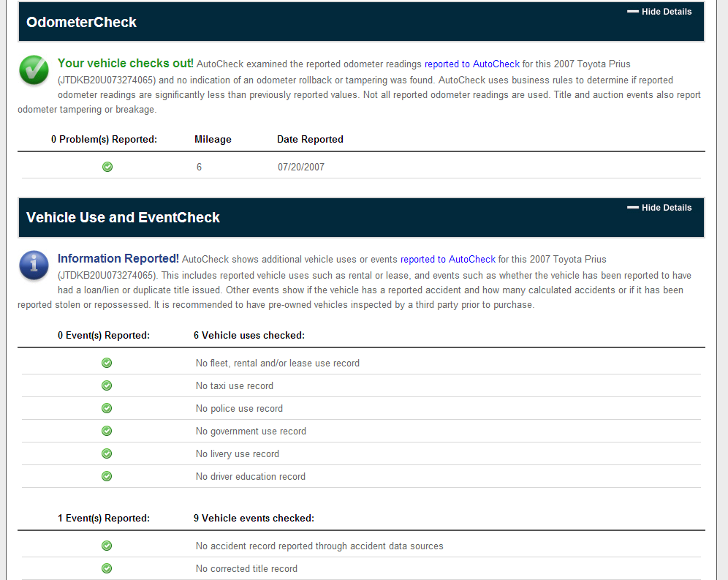Click the 6 Vehicle uses checked header
728x580 pixels.
pos(249,336)
